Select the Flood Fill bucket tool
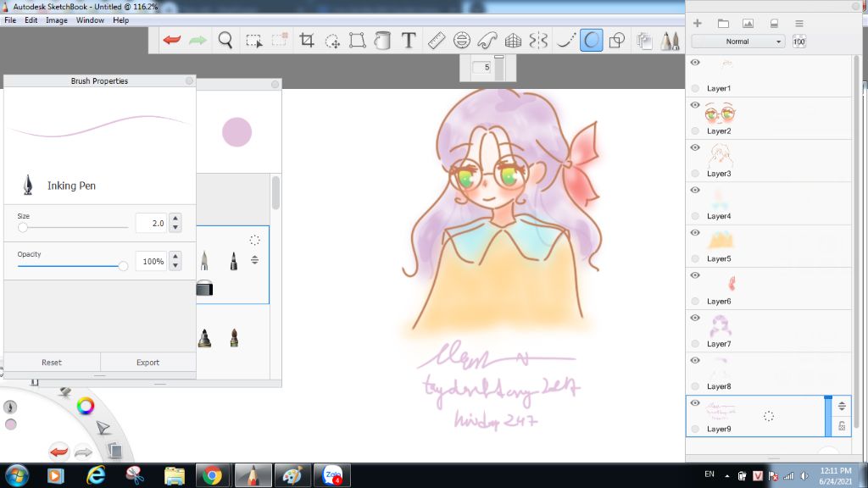This screenshot has width=868, height=488. [382, 40]
